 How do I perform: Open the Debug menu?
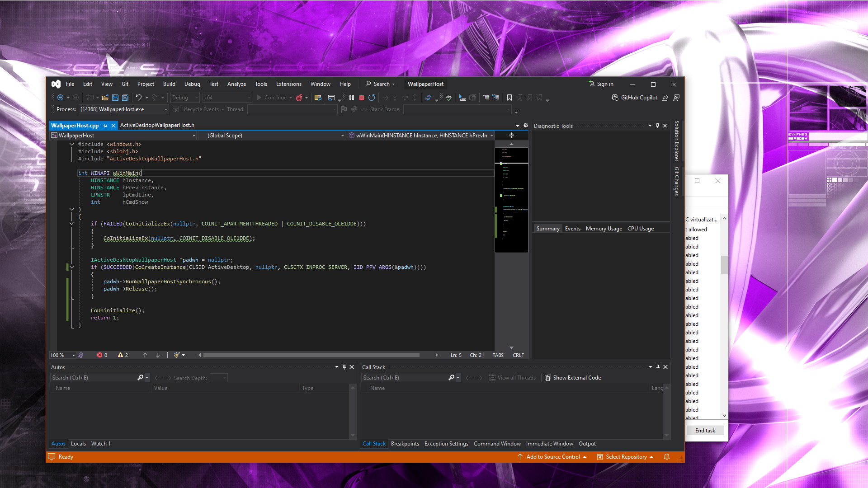(x=192, y=84)
